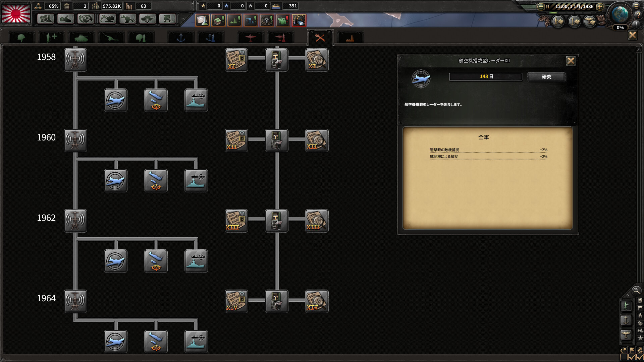Switch to the armor tank research tab
Viewport: 644px width, 362px height.
tap(81, 38)
